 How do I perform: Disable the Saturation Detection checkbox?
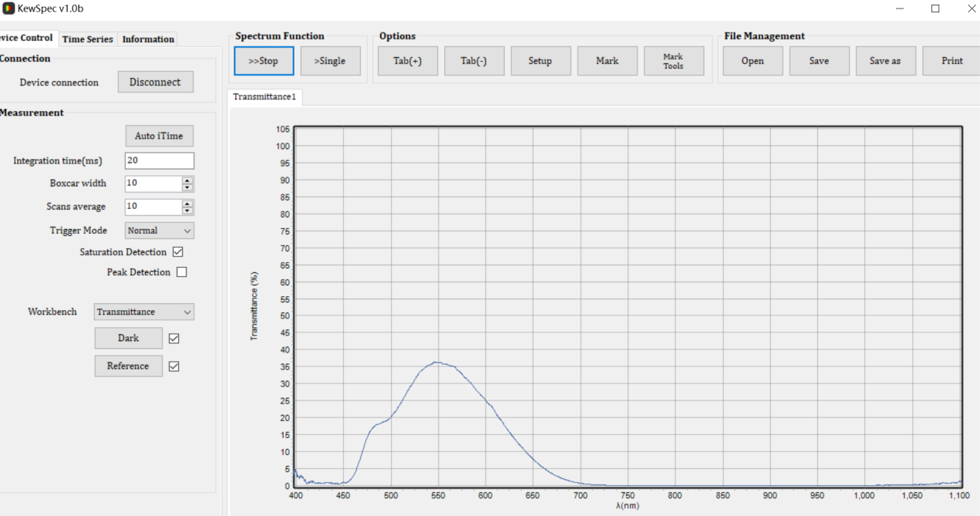[178, 252]
